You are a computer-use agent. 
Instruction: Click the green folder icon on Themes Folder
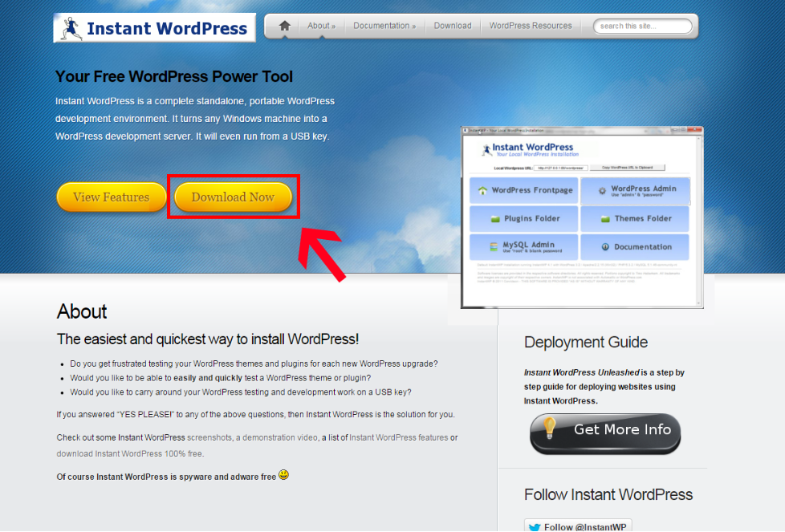[x=605, y=219]
